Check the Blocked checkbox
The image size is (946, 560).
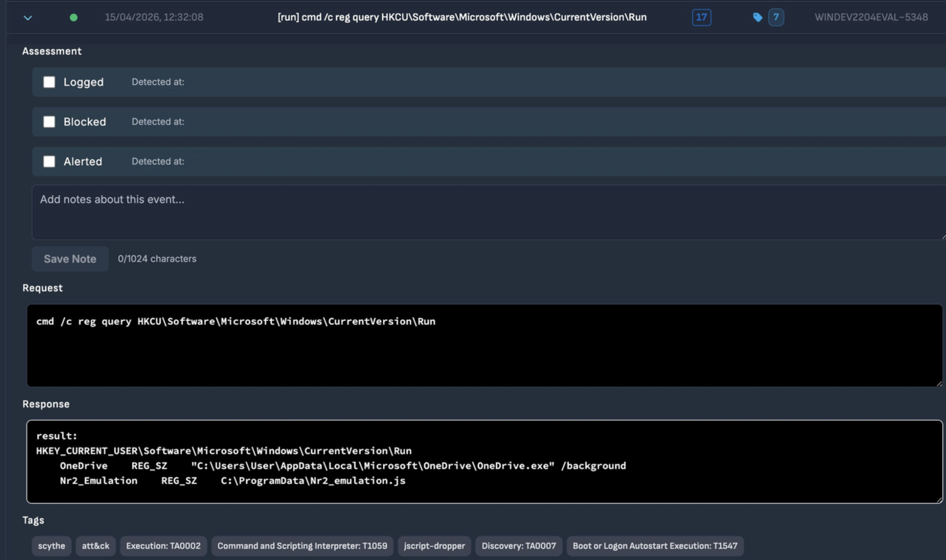(49, 121)
